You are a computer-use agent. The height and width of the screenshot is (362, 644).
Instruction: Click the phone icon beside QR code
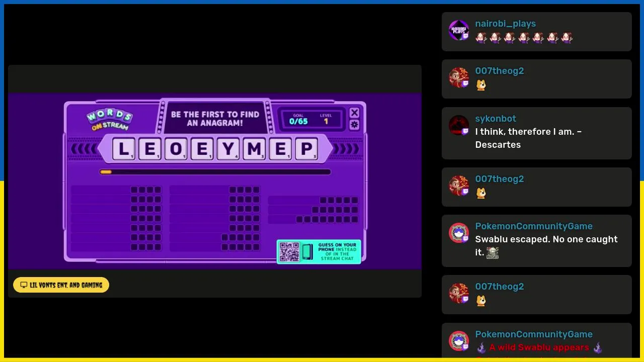[307, 252]
